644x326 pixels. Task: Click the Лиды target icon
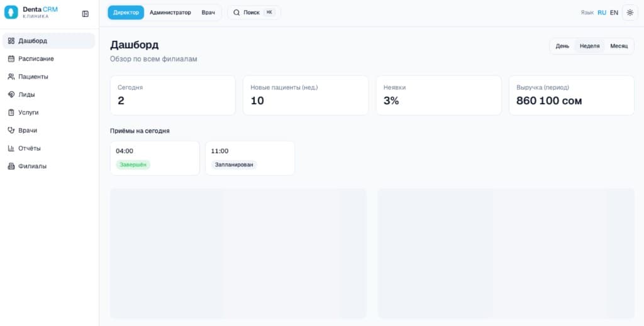tap(11, 95)
